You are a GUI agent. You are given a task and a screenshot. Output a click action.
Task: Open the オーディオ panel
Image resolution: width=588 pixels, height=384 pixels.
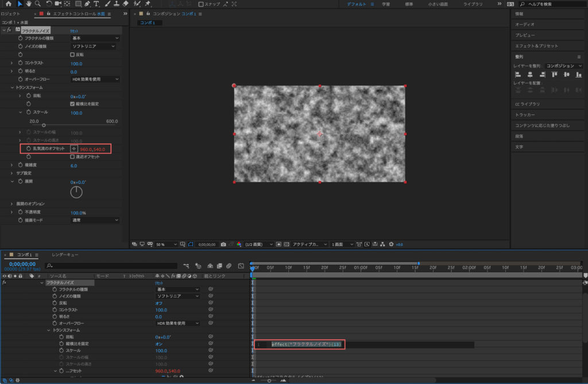point(524,24)
